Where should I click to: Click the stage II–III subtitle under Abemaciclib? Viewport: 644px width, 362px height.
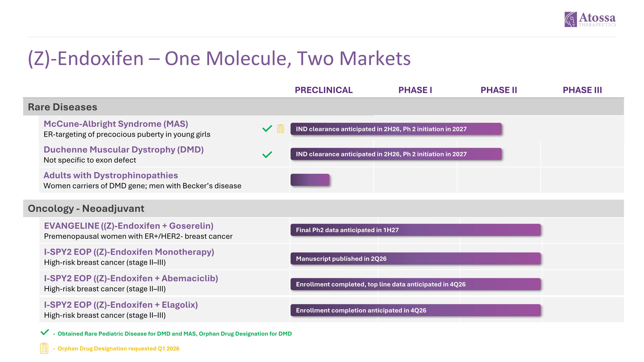click(105, 289)
